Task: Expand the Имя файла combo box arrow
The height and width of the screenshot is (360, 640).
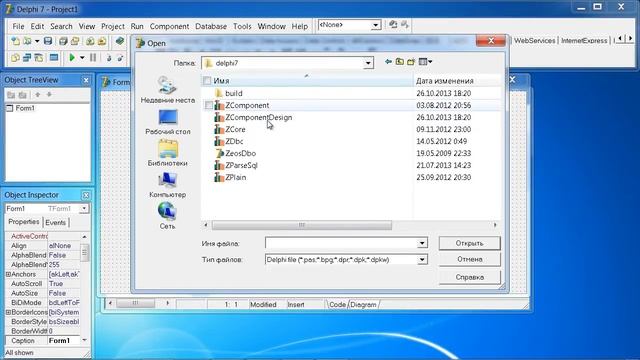Action: (x=422, y=243)
